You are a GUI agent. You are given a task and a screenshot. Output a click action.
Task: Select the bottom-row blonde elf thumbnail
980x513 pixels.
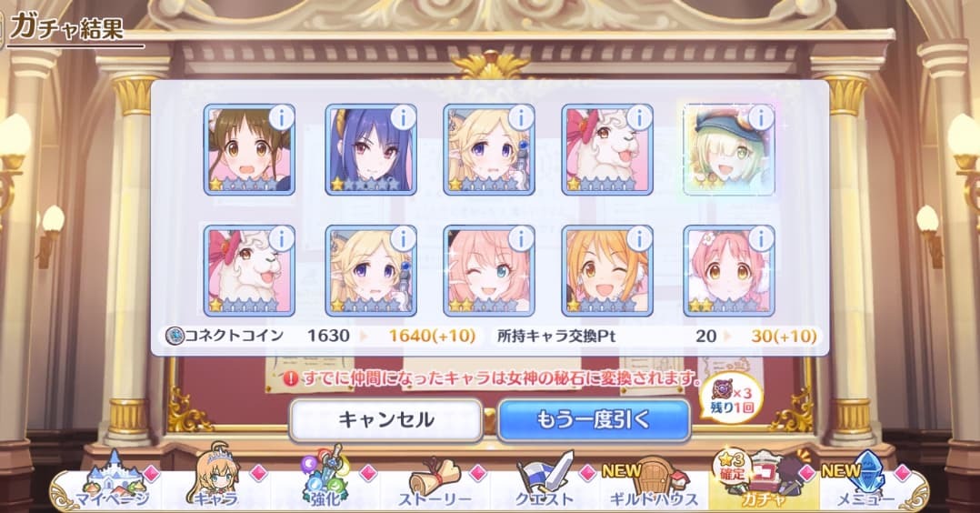point(371,271)
